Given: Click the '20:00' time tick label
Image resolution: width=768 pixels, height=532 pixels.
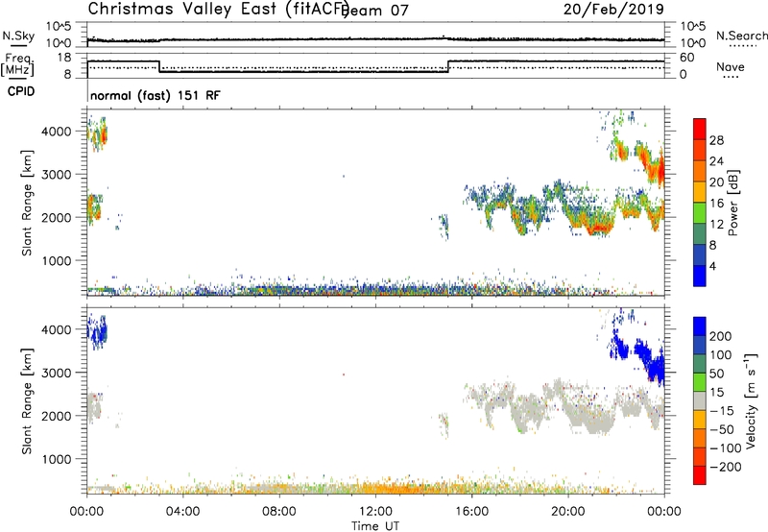Looking at the screenshot, I should click(568, 512).
